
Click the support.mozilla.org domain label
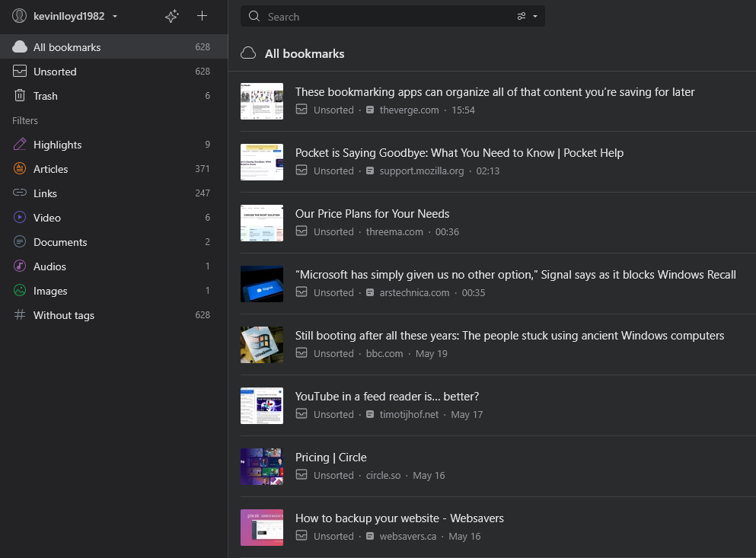click(421, 171)
